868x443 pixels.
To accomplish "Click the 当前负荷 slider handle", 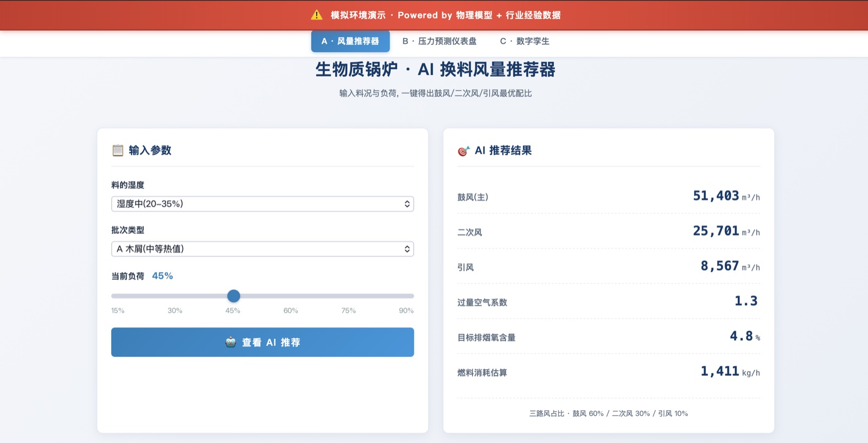I will (234, 296).
